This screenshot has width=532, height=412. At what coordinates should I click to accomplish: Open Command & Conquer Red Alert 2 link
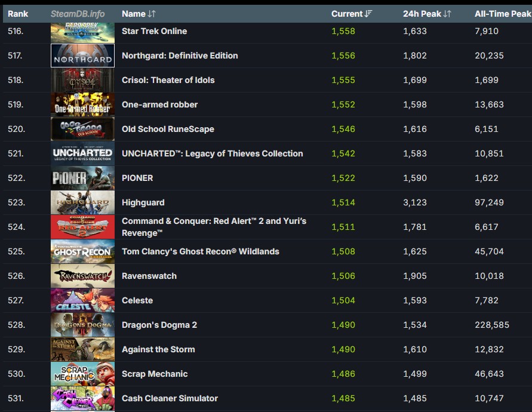[x=214, y=227]
